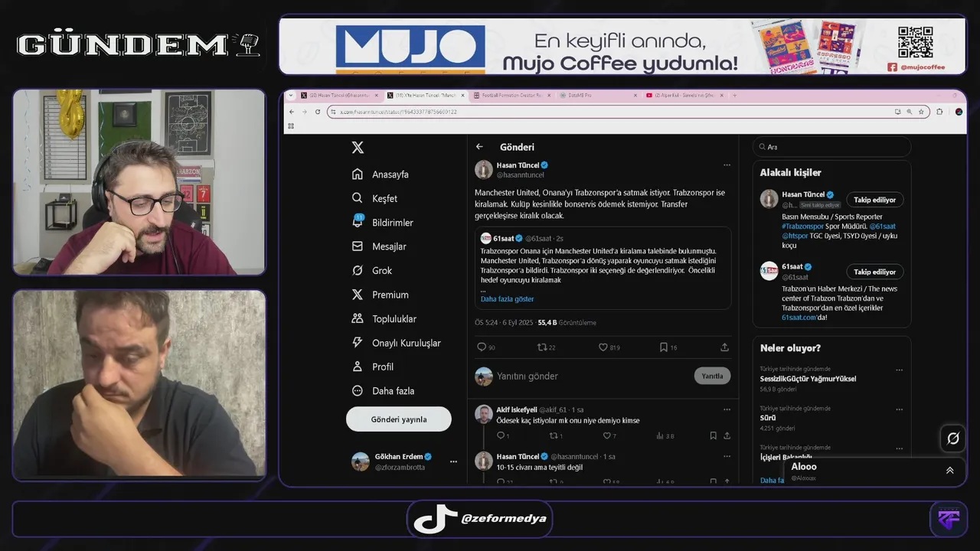The height and width of the screenshot is (551, 980).
Task: Click the X logo in the sidebar
Action: (358, 148)
